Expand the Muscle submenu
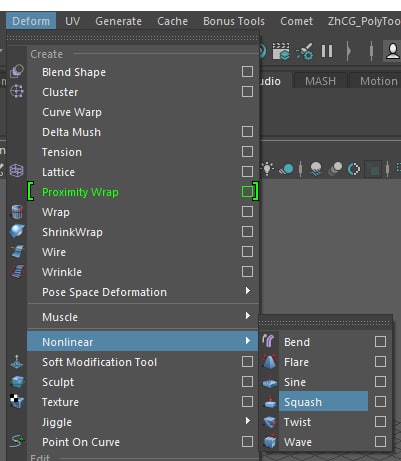The image size is (401, 461). tap(143, 317)
